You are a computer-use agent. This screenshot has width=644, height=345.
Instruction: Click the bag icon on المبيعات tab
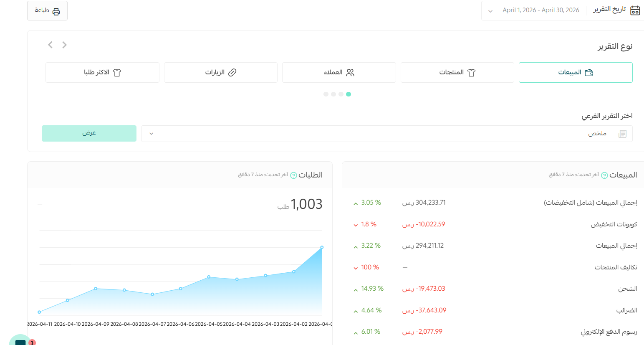(x=589, y=72)
